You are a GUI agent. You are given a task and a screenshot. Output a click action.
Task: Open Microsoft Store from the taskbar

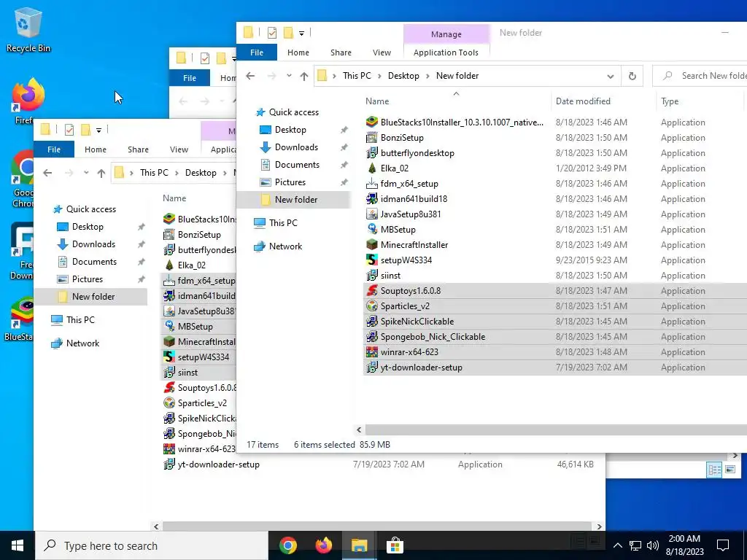point(395,545)
